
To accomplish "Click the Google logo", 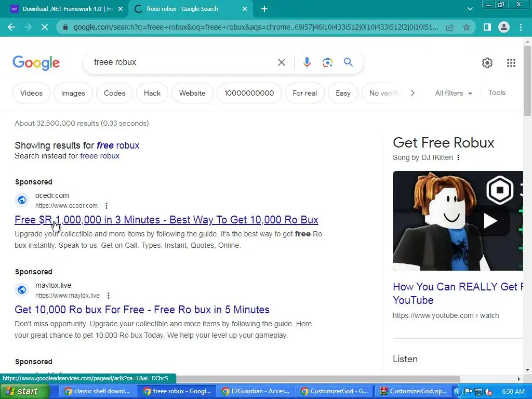I will (x=36, y=63).
